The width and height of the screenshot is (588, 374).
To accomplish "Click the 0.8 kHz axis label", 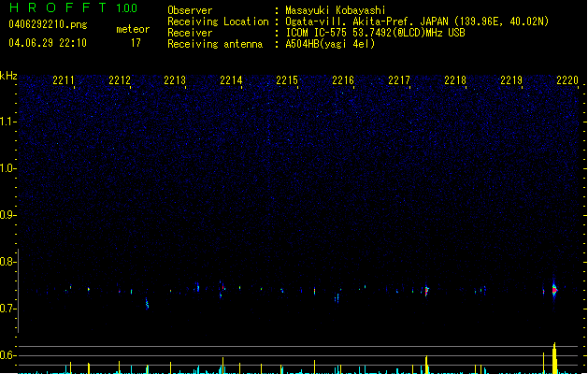I will pyautogui.click(x=8, y=262).
